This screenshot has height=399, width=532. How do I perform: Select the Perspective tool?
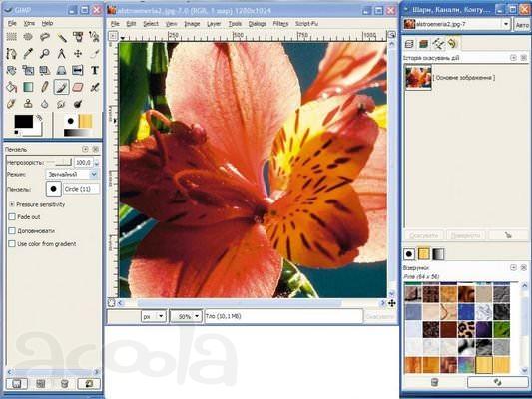[61, 70]
